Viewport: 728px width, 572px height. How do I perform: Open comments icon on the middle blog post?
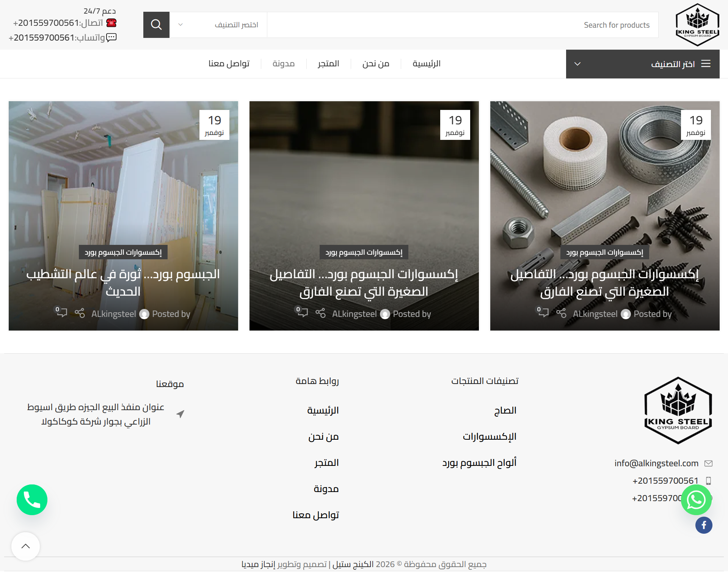pos(302,312)
